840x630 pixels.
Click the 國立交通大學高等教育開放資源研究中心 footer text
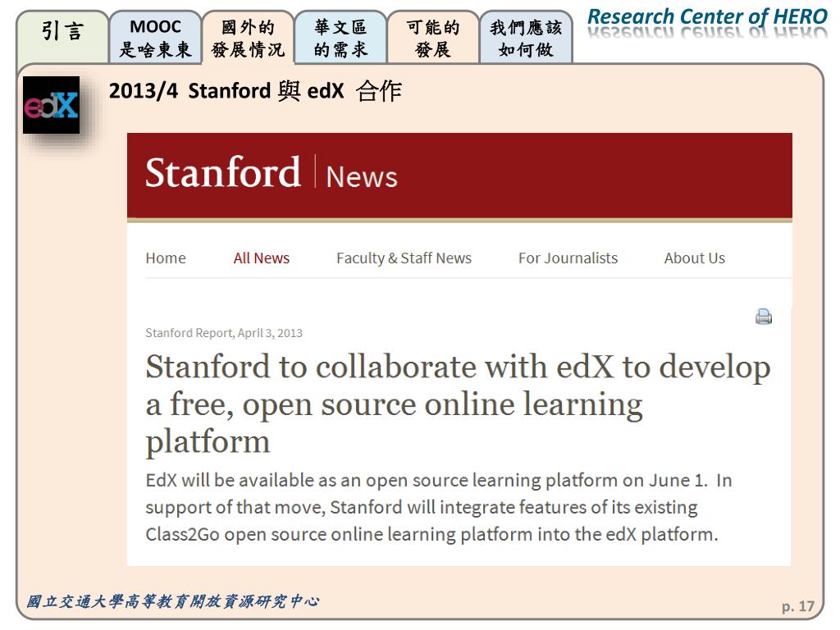click(172, 601)
